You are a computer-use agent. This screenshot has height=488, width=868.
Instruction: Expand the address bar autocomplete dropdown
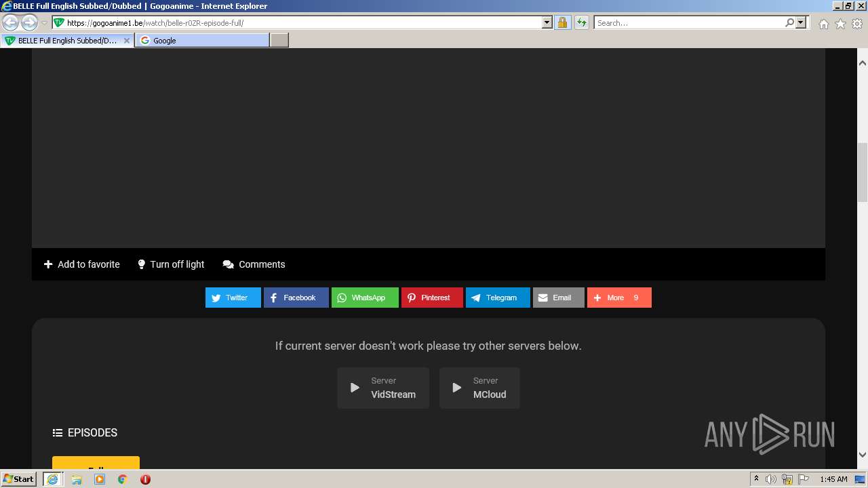coord(547,22)
